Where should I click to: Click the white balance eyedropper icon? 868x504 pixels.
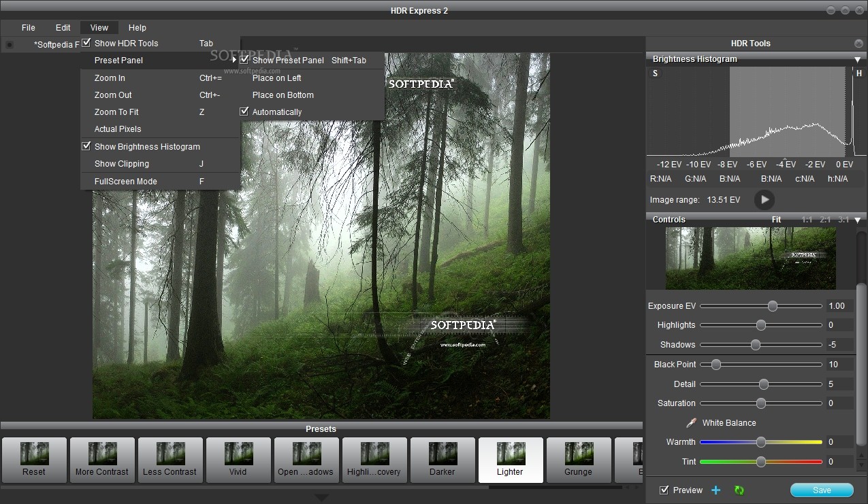tap(691, 423)
